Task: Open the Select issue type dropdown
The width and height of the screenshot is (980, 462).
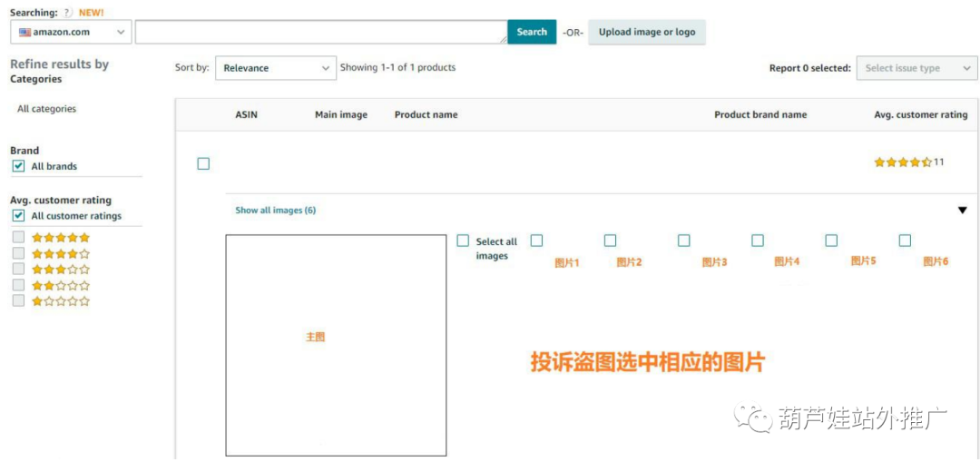Action: 916,68
